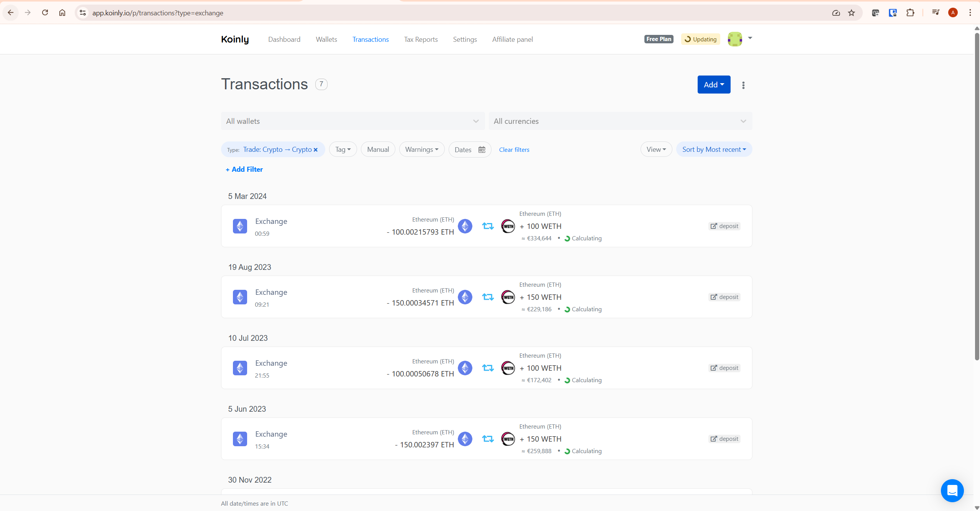Click the + Add Filter link

coord(244,169)
